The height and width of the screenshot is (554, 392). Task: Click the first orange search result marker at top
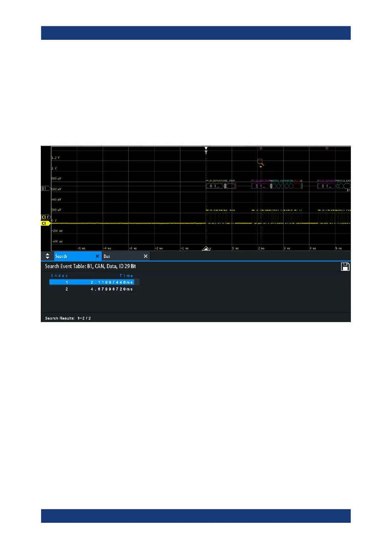[x=261, y=148]
